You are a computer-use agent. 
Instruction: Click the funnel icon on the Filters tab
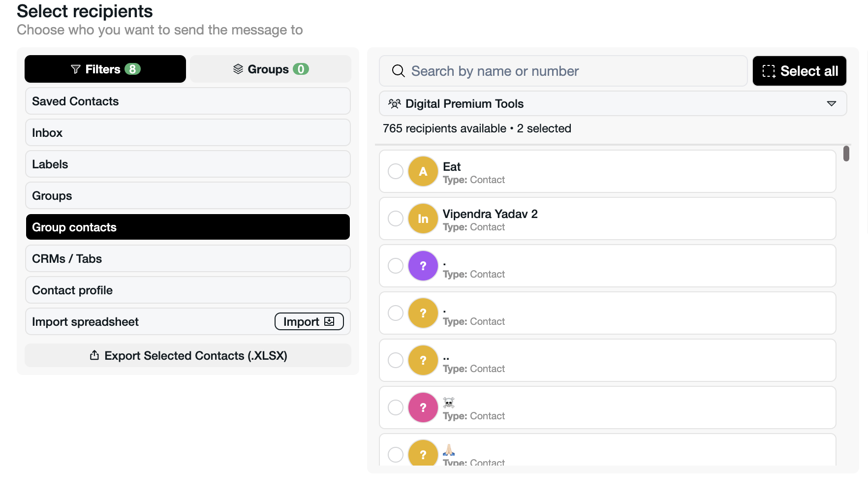pyautogui.click(x=75, y=69)
